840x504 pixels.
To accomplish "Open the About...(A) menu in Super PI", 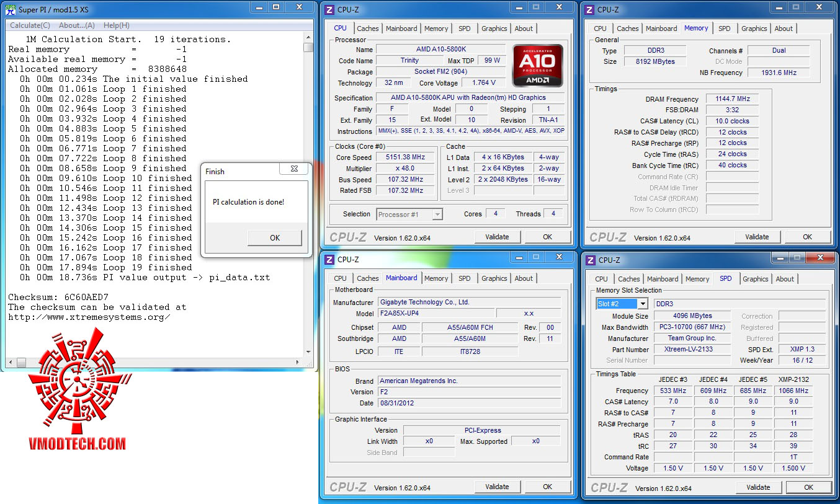I will pos(77,25).
